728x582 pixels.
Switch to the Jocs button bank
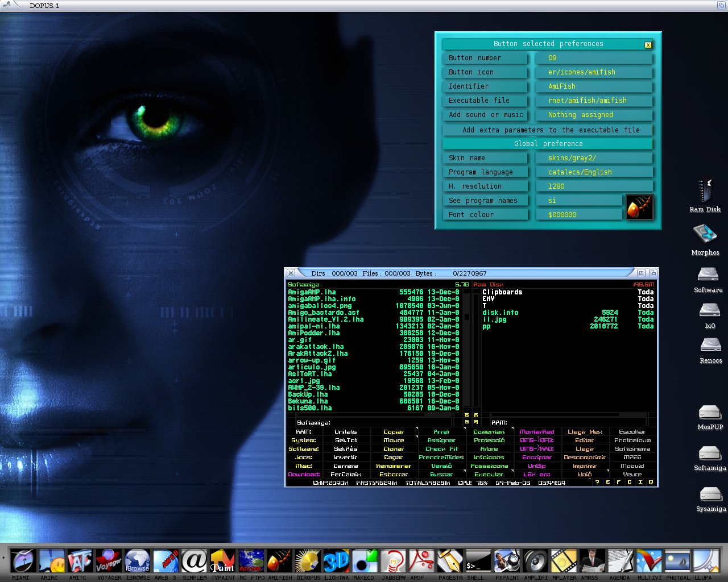pos(304,457)
